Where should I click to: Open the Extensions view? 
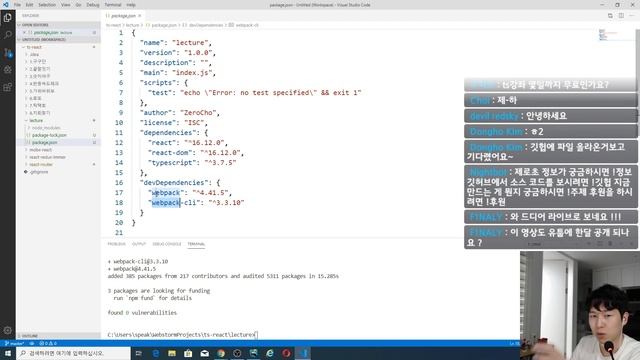click(x=7, y=87)
